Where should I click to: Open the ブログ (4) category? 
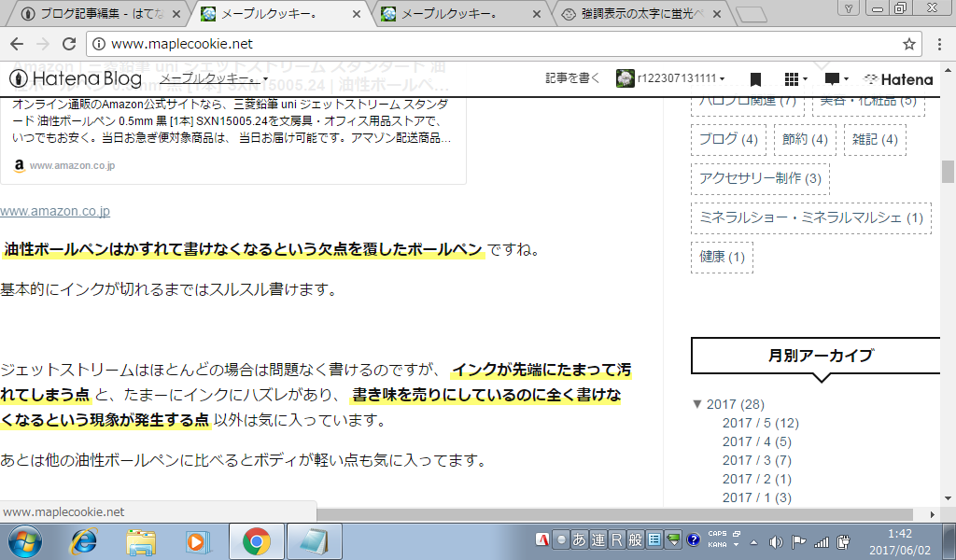(x=728, y=140)
